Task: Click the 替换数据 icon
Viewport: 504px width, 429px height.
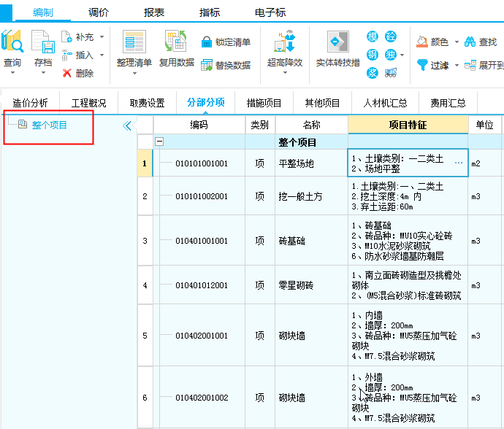Action: coord(207,65)
